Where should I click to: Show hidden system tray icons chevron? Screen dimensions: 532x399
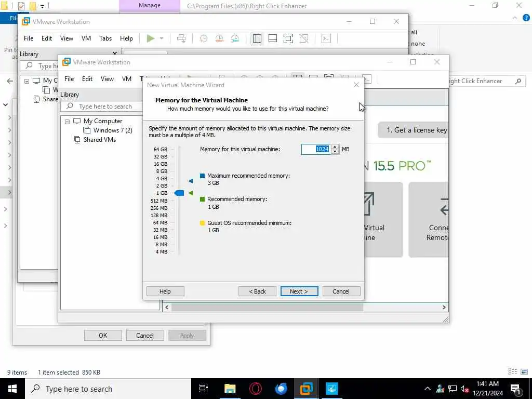(x=428, y=389)
